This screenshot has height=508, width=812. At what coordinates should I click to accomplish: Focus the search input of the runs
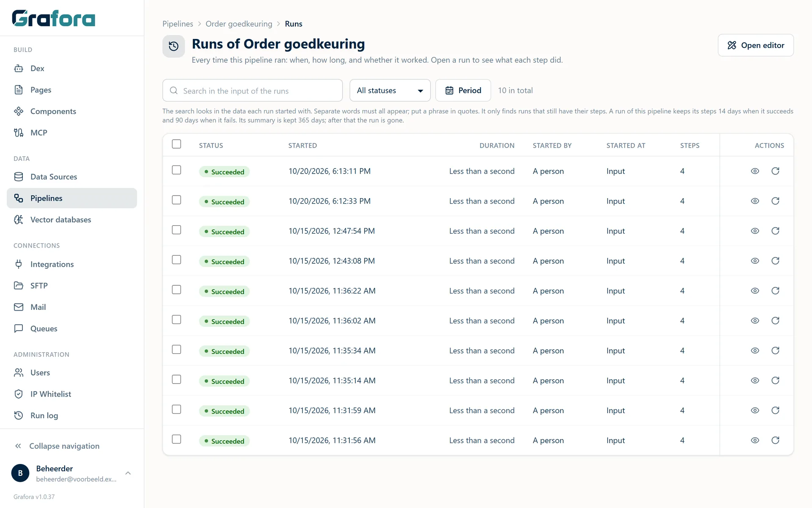click(x=252, y=90)
